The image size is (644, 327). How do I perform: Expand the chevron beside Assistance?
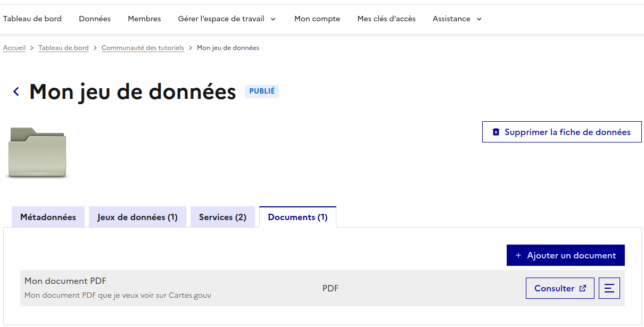[478, 19]
